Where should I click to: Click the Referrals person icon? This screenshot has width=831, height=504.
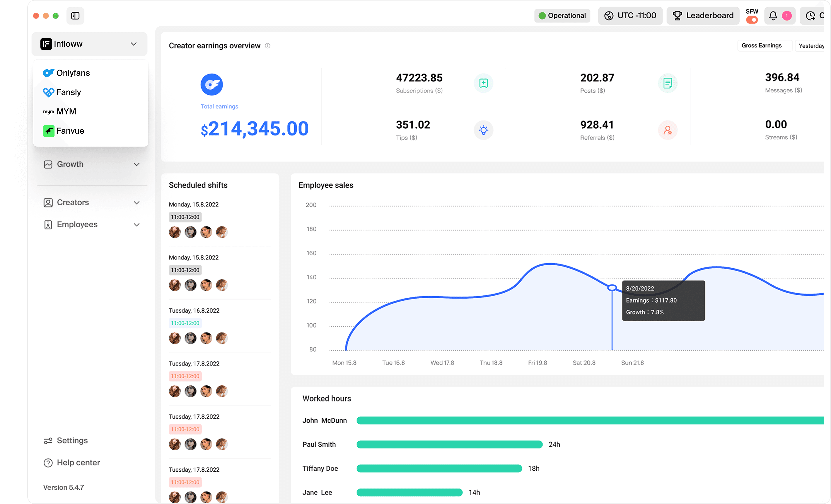[x=667, y=130]
